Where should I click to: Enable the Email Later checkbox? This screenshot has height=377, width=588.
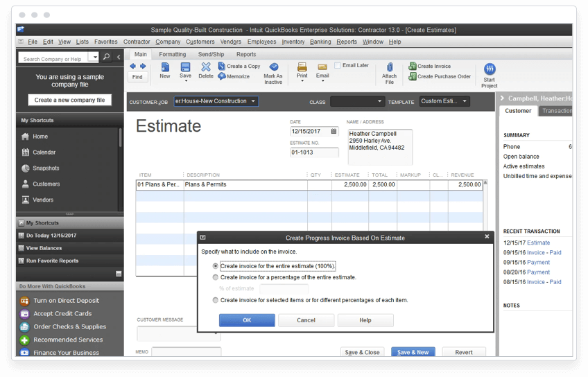coord(338,66)
